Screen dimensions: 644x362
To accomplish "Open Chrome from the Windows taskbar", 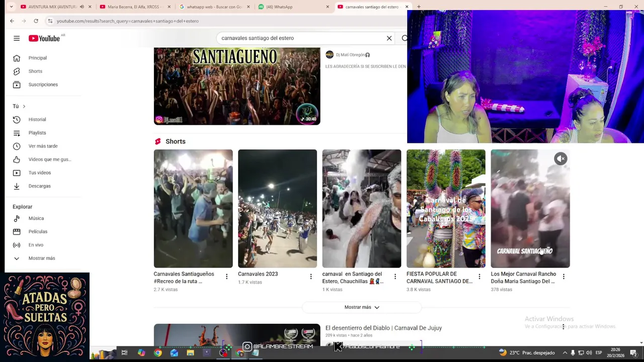I will pyautogui.click(x=158, y=353).
